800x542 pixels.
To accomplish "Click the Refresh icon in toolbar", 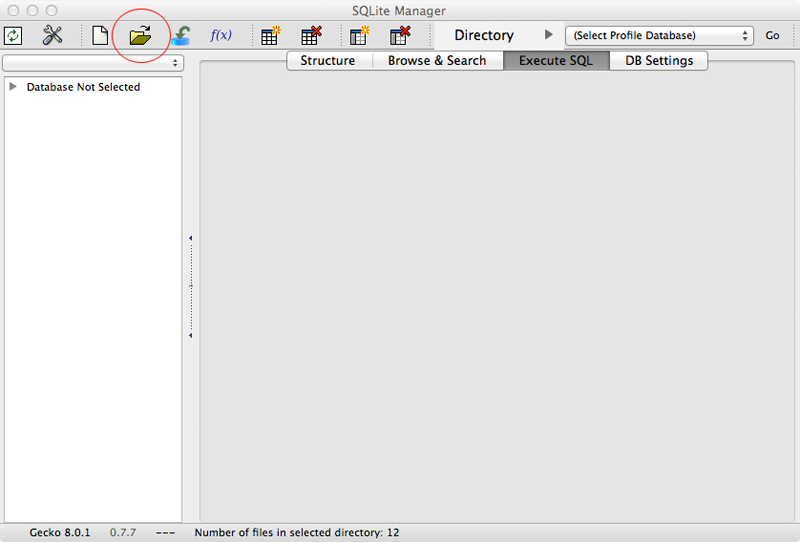I will tap(13, 36).
